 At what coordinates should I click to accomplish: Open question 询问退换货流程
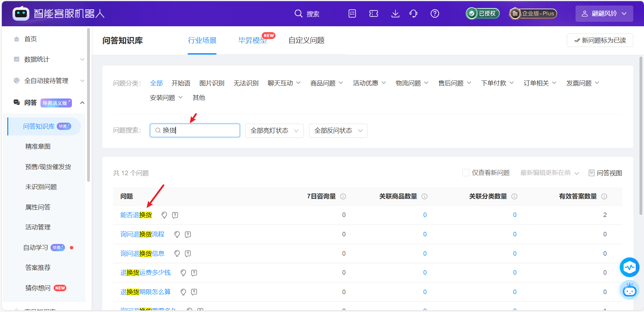click(x=142, y=234)
